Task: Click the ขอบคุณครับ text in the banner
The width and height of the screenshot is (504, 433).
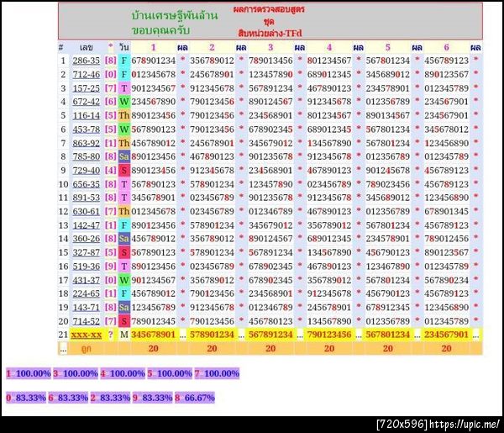Action: [x=160, y=30]
